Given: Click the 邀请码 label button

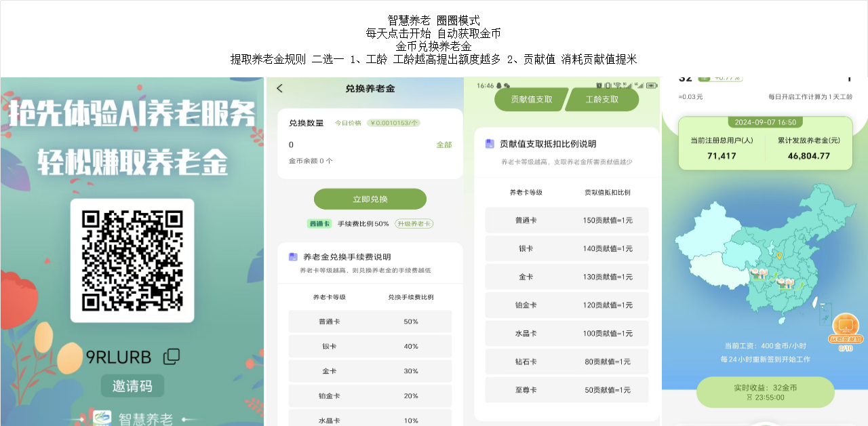Looking at the screenshot, I should [132, 386].
